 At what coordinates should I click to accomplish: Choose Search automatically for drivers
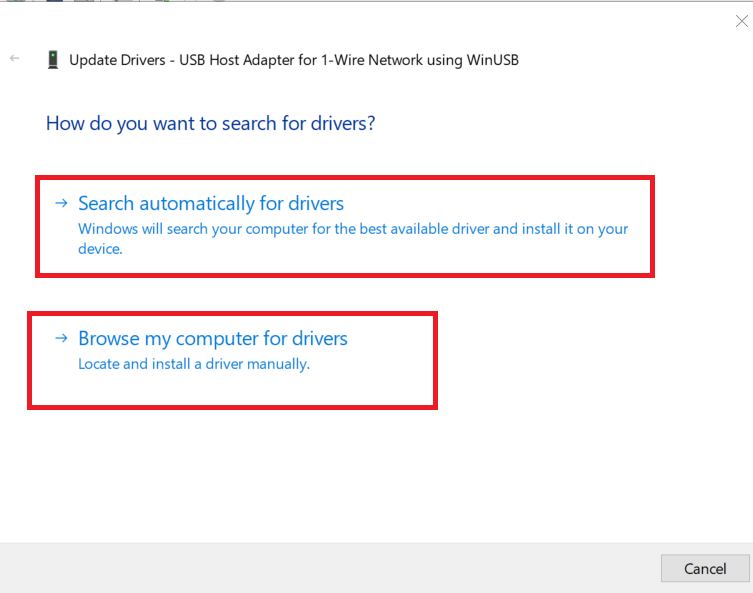pos(211,203)
